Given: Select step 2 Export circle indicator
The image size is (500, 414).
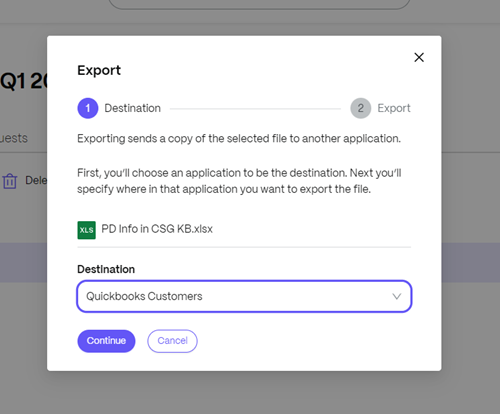Looking at the screenshot, I should point(361,108).
